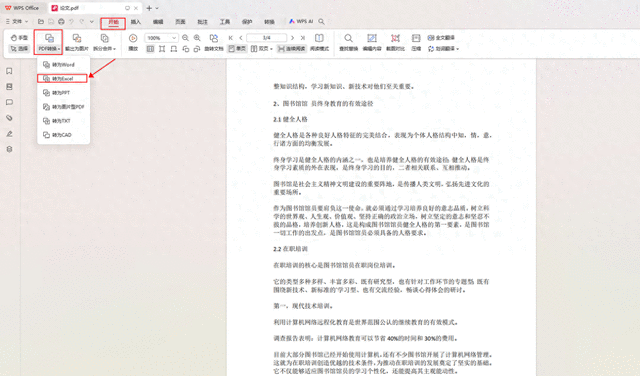Go to the first page arrow
Image resolution: width=640 pixels, height=376 pixels.
tap(231, 38)
